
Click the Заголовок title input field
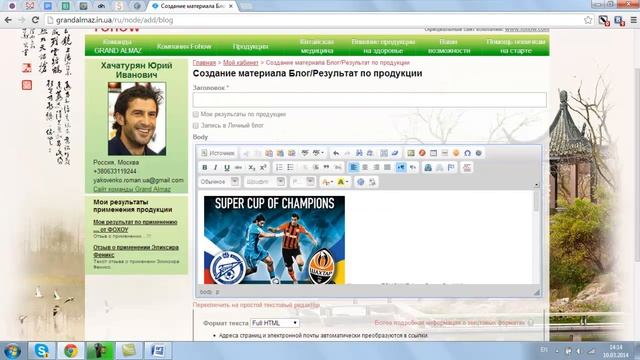pos(369,100)
